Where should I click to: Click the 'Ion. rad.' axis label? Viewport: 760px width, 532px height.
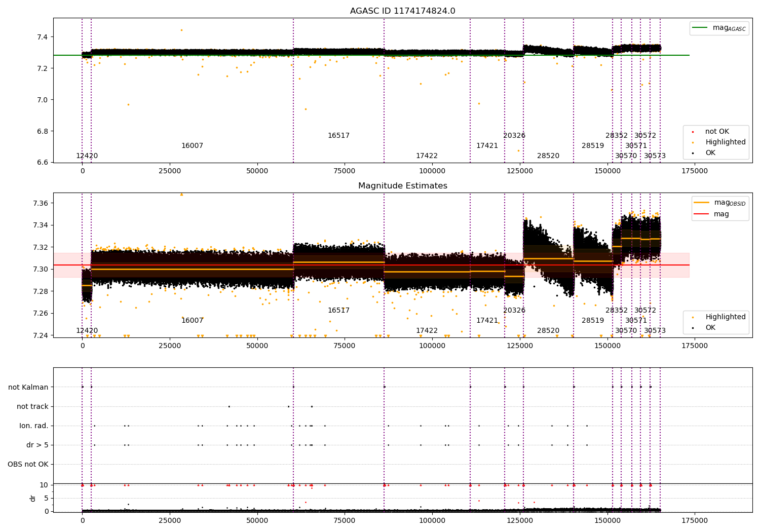coord(34,426)
